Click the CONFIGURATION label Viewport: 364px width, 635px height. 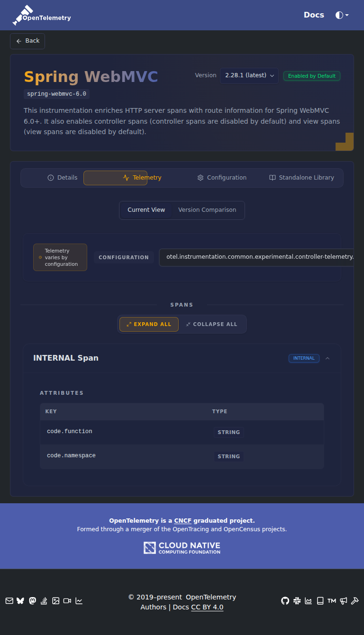point(124,257)
